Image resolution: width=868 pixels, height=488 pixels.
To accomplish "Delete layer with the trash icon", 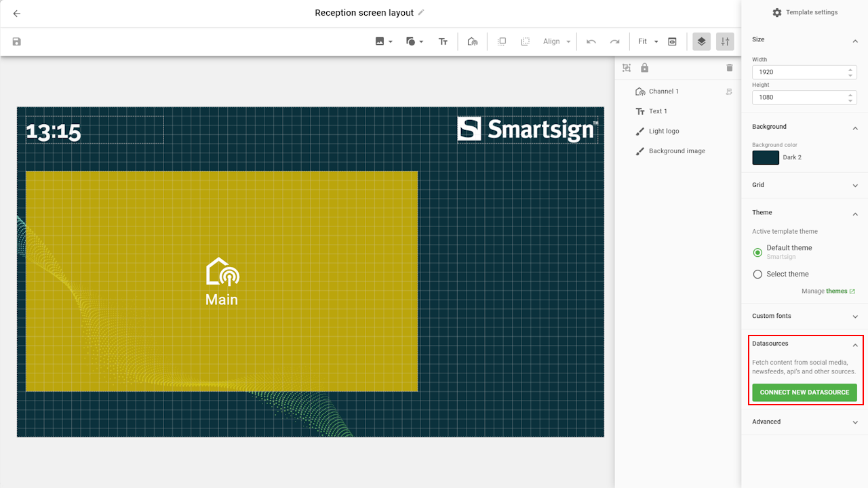I will pos(730,68).
